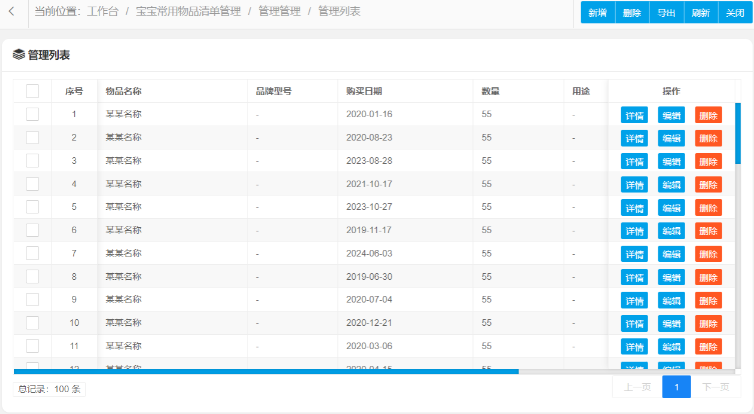Click the 刷新 button
Screen dimensions: 754x414
tap(701, 13)
